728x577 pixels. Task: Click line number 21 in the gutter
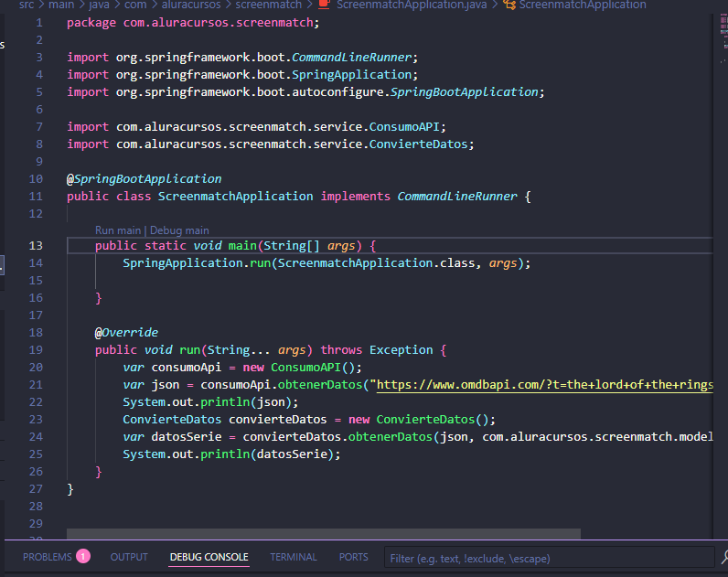coord(36,385)
